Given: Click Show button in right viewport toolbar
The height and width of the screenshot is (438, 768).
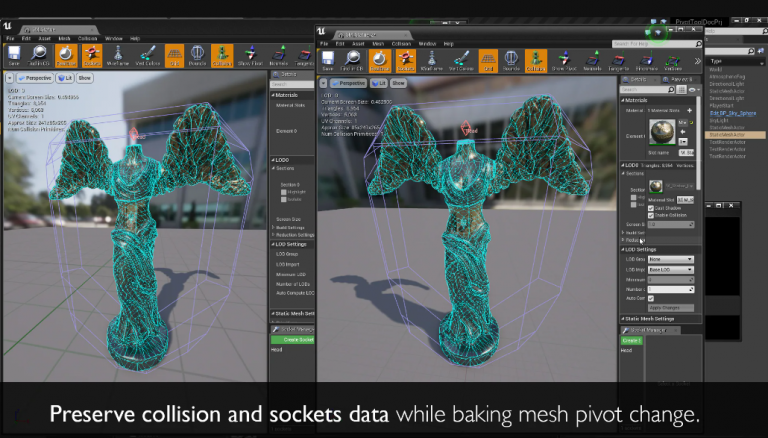Looking at the screenshot, I should coord(398,83).
